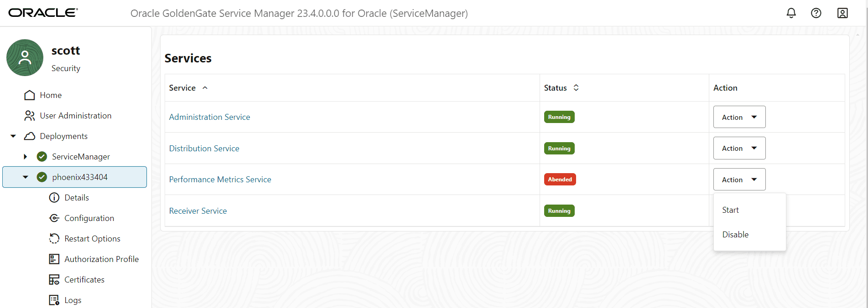Click the Home house icon
The image size is (868, 308).
pos(30,95)
